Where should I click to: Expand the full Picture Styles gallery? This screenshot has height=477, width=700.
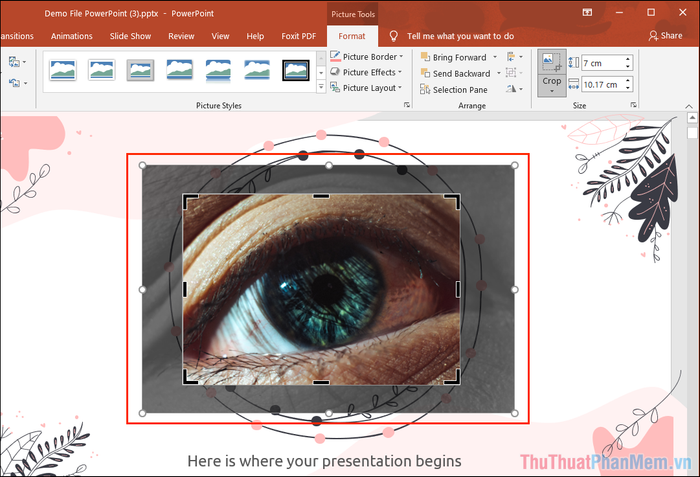point(321,87)
